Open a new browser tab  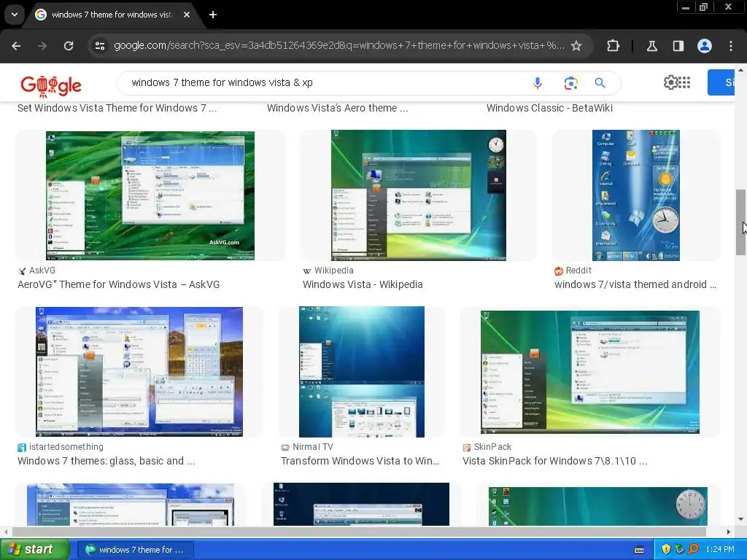coord(213,15)
